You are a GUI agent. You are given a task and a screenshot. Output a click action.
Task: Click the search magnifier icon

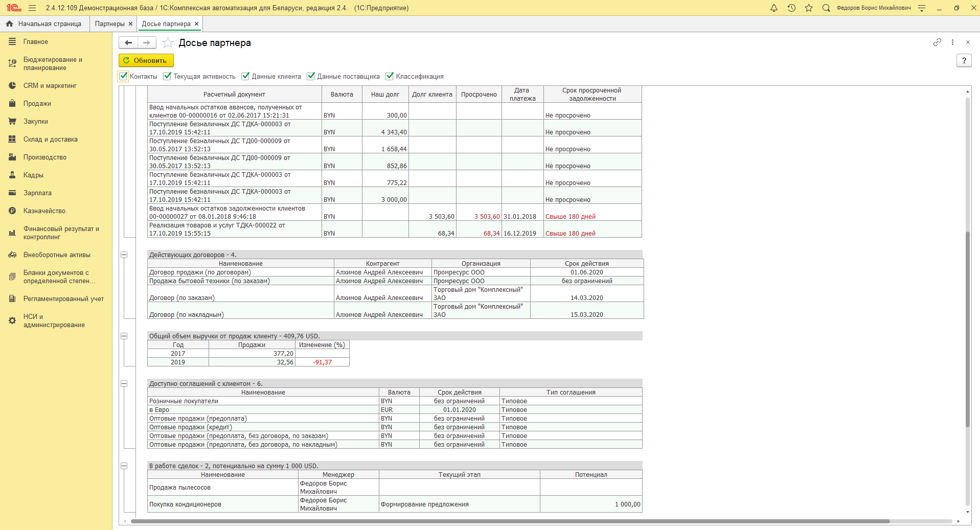tap(826, 8)
